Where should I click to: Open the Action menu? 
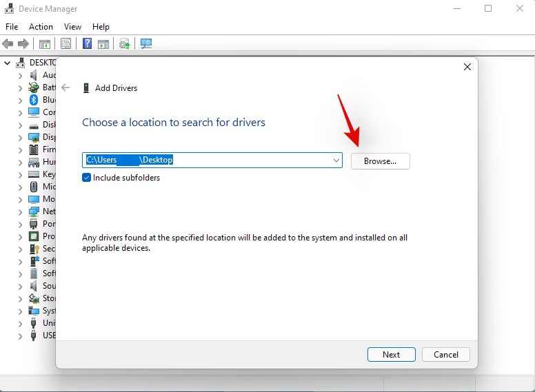(41, 27)
